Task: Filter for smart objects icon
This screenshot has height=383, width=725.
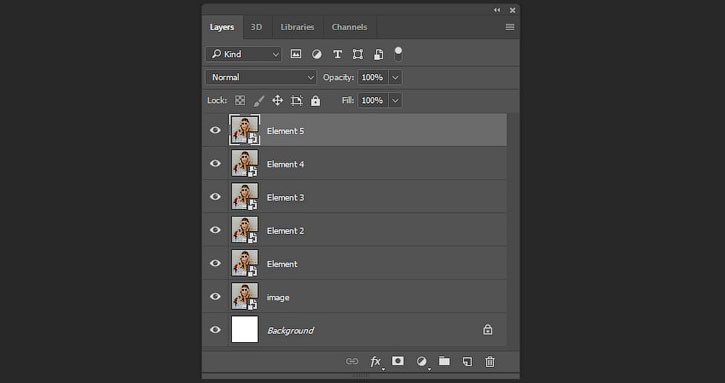Action: (378, 54)
